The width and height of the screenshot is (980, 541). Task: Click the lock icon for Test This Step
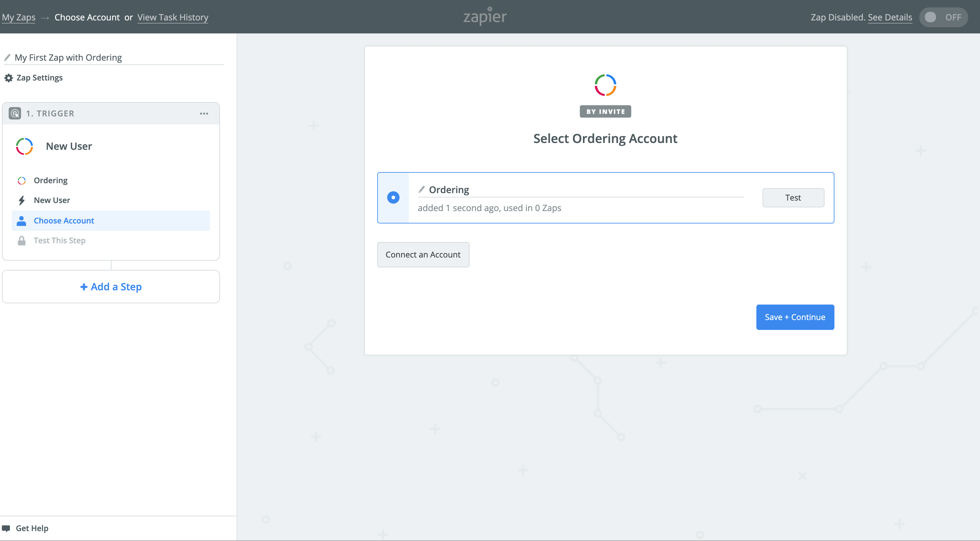pos(22,241)
